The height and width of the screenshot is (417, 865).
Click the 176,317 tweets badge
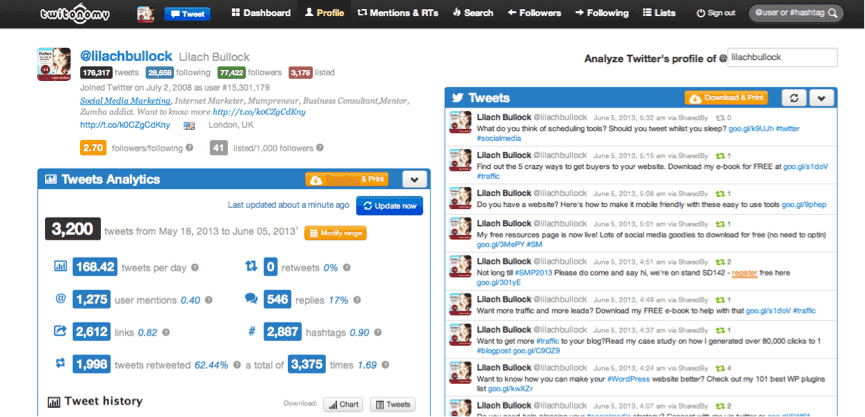click(97, 72)
